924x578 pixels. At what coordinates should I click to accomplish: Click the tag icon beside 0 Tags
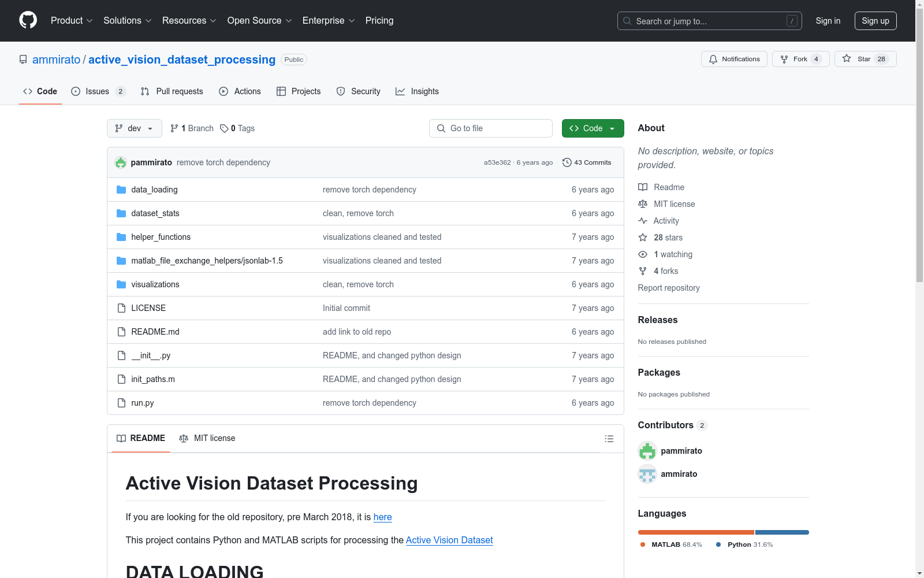pyautogui.click(x=224, y=128)
